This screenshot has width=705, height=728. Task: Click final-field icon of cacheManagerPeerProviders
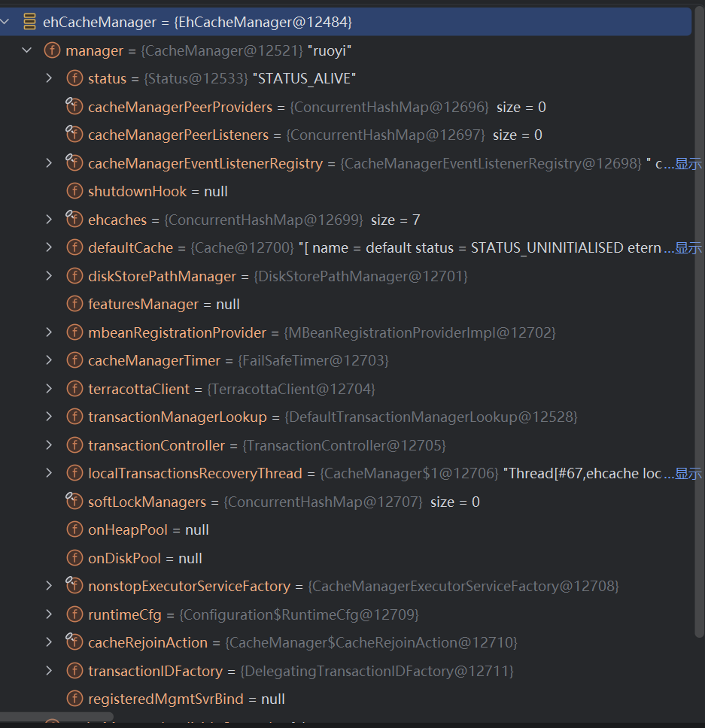pos(74,106)
